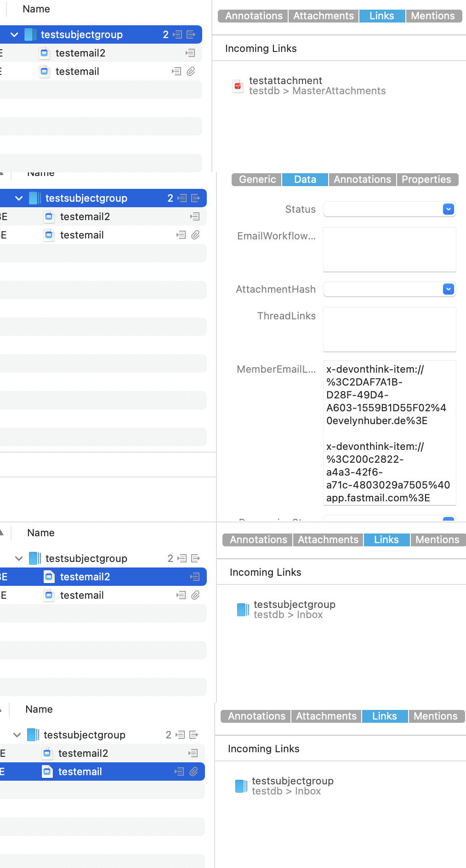
Task: Click the MemberEmailLinks field with x-devonthink links
Action: pos(389,433)
